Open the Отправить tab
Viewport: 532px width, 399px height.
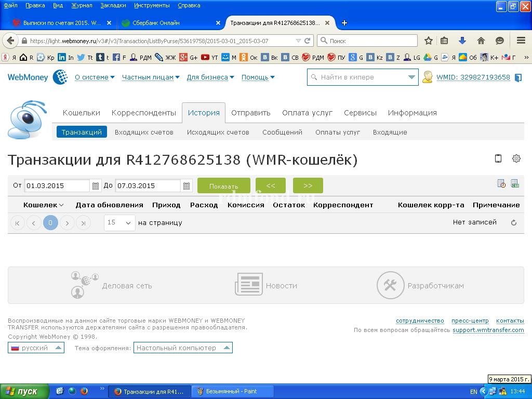pos(251,113)
